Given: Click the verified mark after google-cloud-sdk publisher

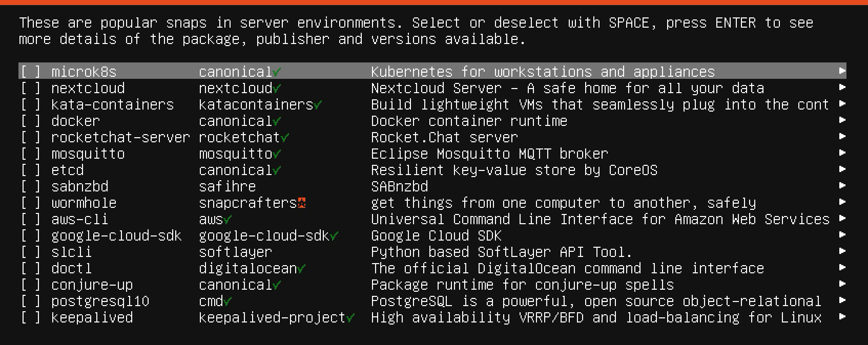Looking at the screenshot, I should tap(334, 236).
